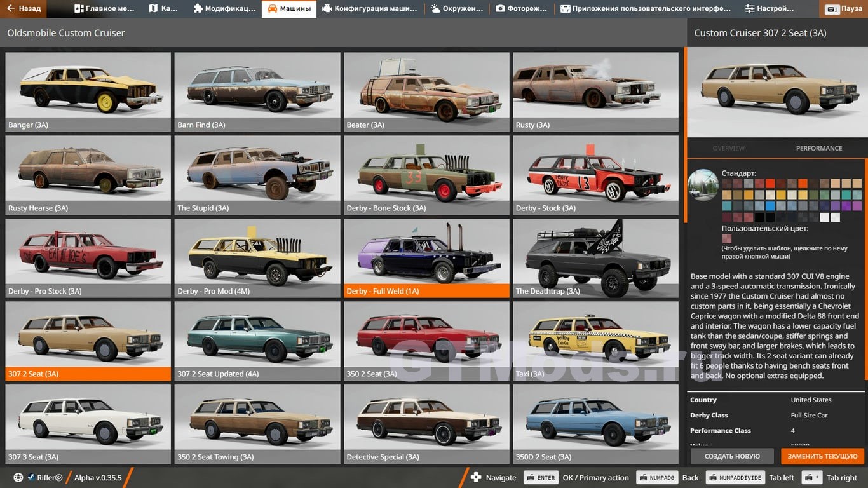Open the Фоторежим camera tab

point(522,9)
